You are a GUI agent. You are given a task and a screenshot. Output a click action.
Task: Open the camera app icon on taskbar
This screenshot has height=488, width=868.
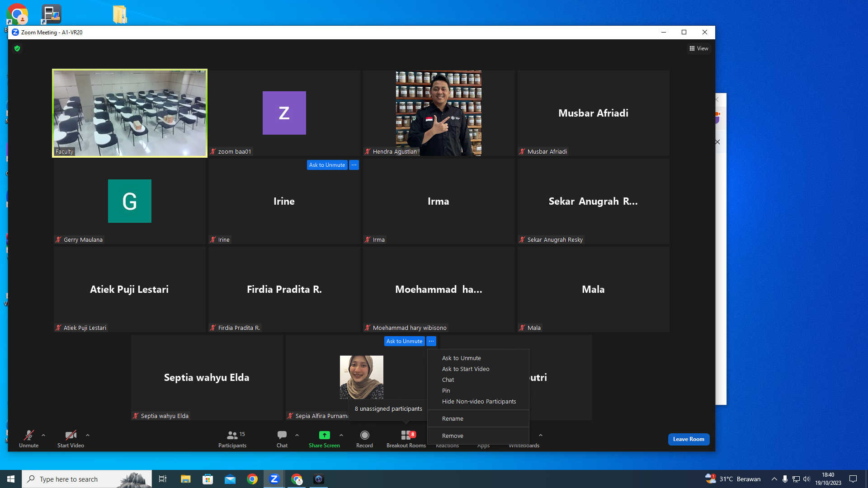(319, 479)
